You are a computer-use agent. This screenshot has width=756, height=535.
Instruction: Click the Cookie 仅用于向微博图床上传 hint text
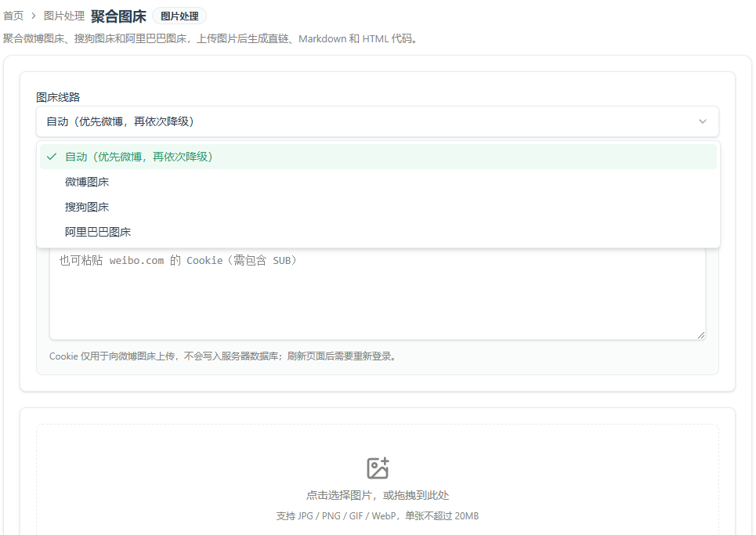tap(222, 356)
